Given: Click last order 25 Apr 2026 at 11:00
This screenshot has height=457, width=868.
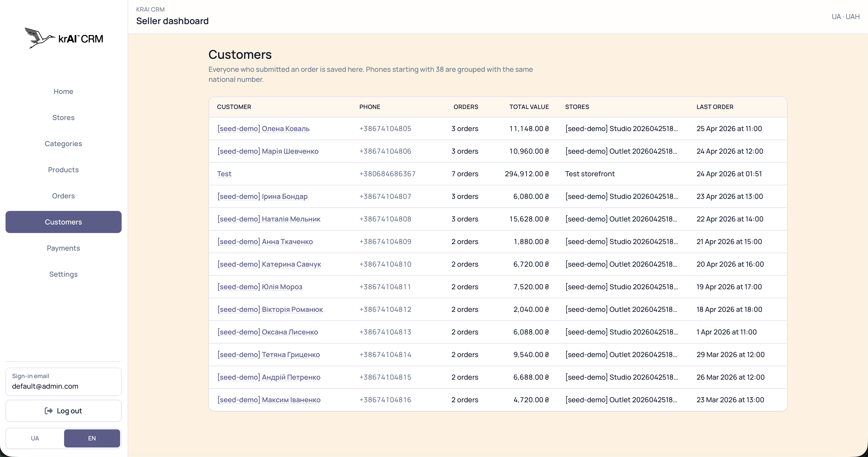Looking at the screenshot, I should (729, 129).
